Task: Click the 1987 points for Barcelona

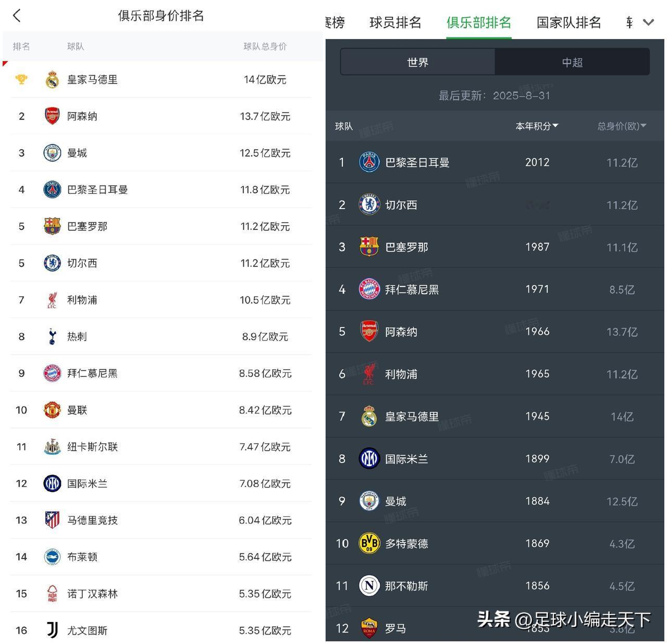Action: coord(537,247)
